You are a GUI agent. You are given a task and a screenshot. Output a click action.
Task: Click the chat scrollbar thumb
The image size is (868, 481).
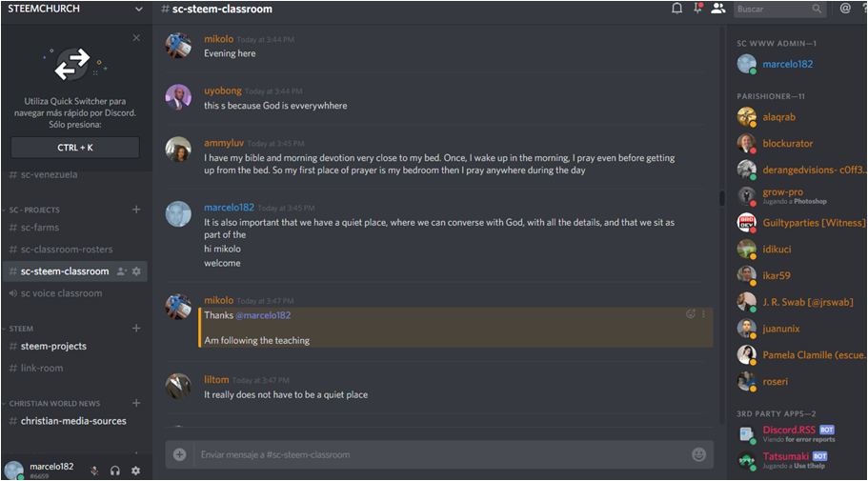pos(721,198)
